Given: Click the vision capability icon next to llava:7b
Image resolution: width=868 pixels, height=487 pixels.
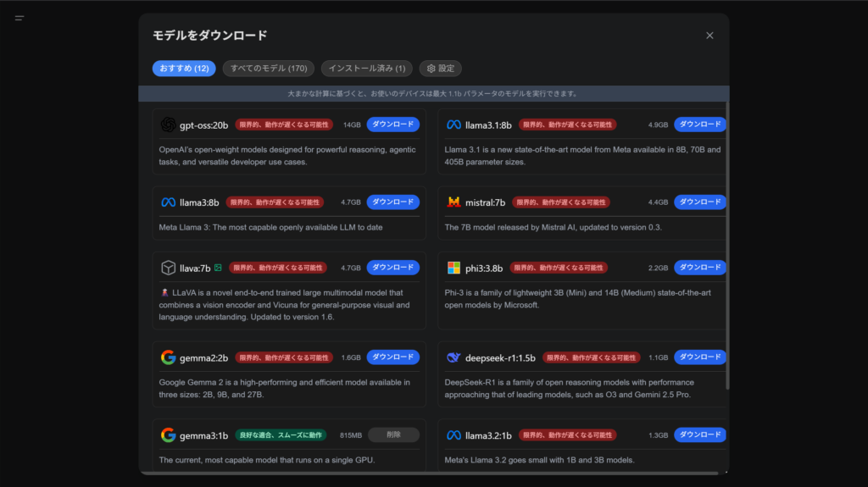Looking at the screenshot, I should [x=218, y=268].
